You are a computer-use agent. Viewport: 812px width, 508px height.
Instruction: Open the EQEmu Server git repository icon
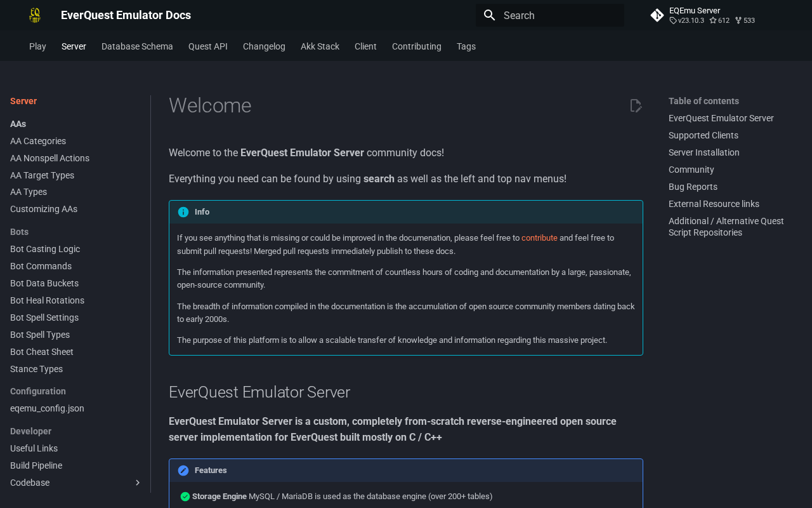(x=657, y=15)
